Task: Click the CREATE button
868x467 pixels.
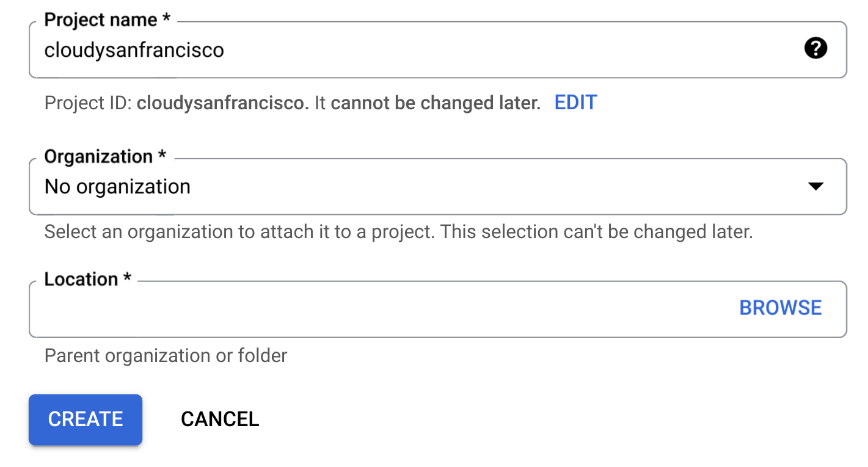Action: click(85, 419)
